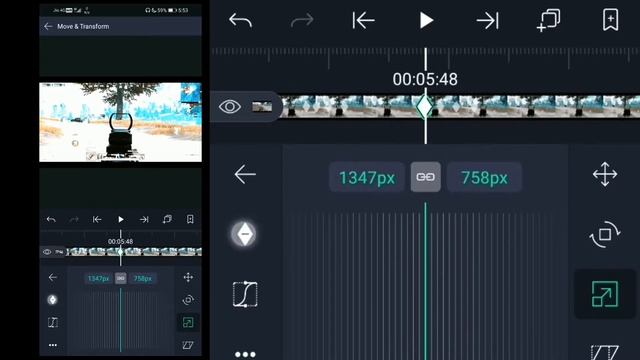The width and height of the screenshot is (640, 360).
Task: Click the 00:05:48 timecode in enlarged view
Action: 425,79
